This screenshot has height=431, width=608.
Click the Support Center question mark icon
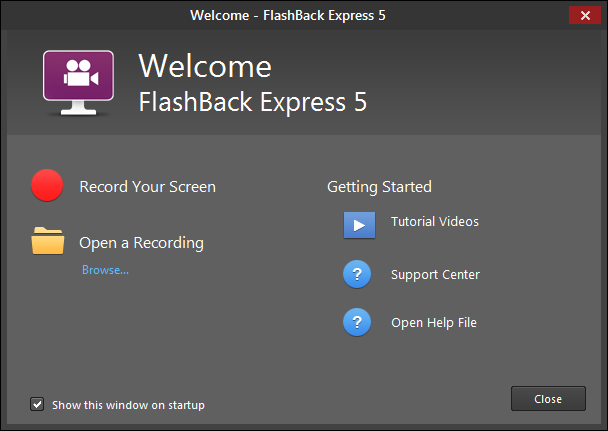358,274
